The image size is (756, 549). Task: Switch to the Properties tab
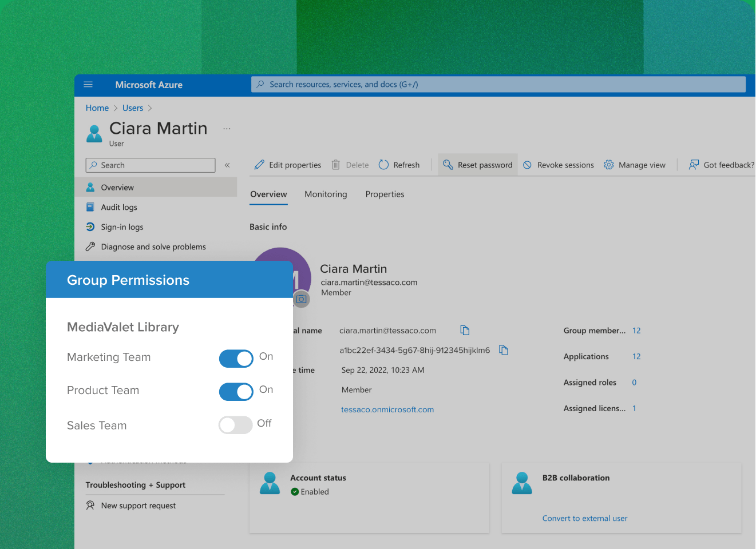point(385,194)
